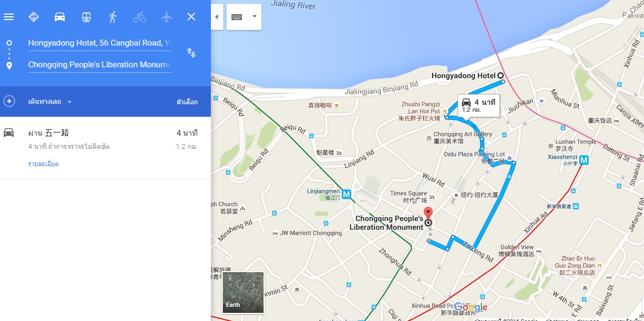644x321 pixels.
Task: Select public transit train icon
Action: [x=86, y=17]
